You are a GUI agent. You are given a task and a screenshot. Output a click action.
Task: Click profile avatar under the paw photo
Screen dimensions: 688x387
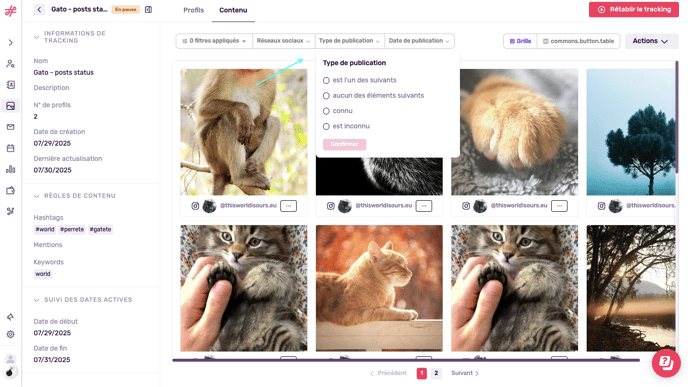click(480, 206)
